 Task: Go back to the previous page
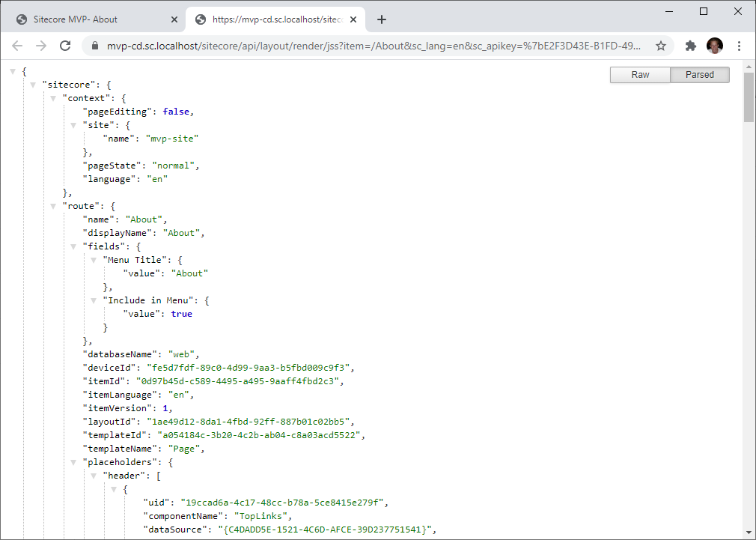point(17,46)
